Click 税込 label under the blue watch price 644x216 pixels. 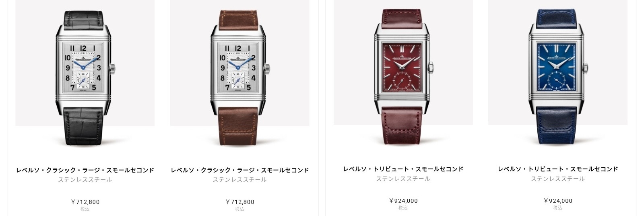(x=558, y=208)
